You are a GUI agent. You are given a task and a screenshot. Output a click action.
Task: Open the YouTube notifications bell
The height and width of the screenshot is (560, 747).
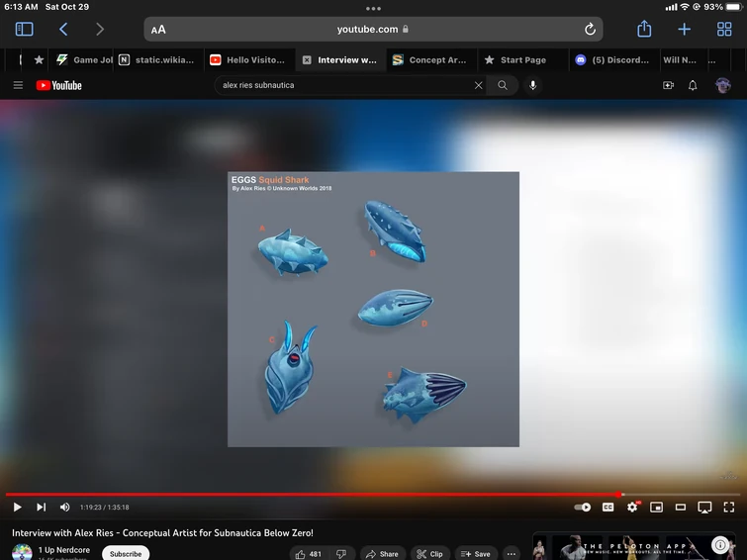click(x=693, y=85)
